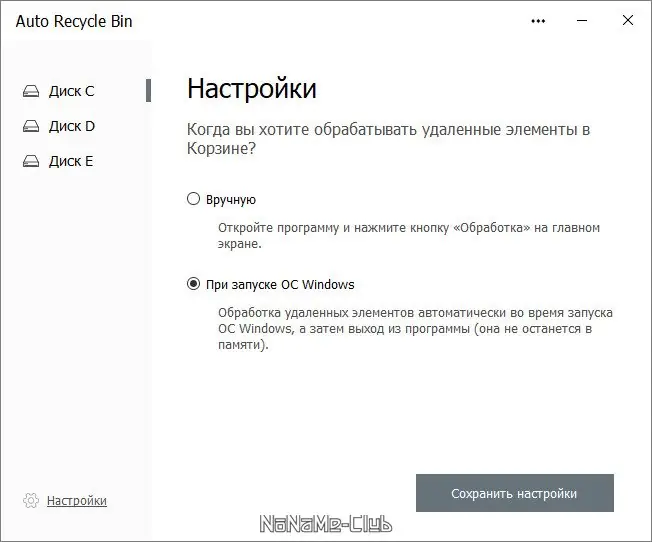Select the При запуске ОС Windows radio button
This screenshot has width=652, height=542.
point(194,284)
